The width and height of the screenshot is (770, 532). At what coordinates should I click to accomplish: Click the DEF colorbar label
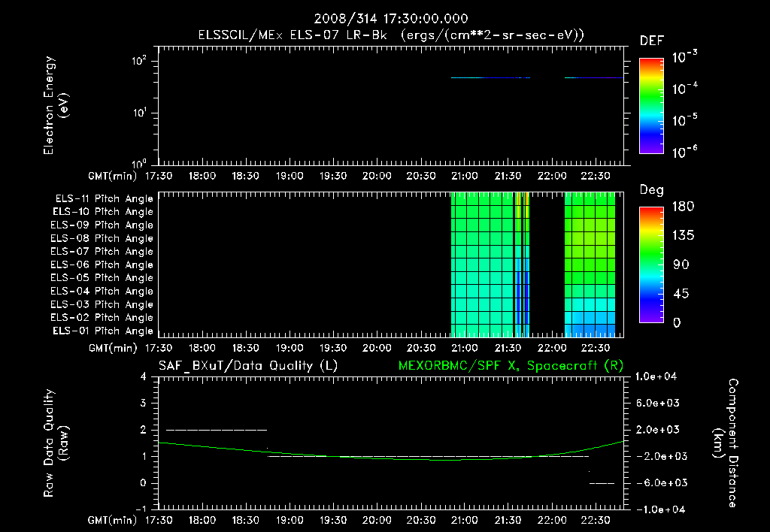(652, 41)
